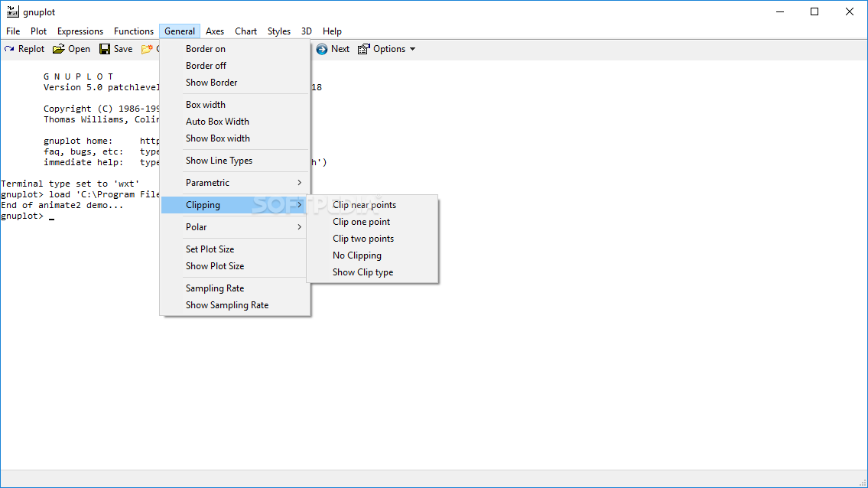Image resolution: width=868 pixels, height=488 pixels.
Task: Maximize the gnuplot window
Action: click(x=814, y=11)
